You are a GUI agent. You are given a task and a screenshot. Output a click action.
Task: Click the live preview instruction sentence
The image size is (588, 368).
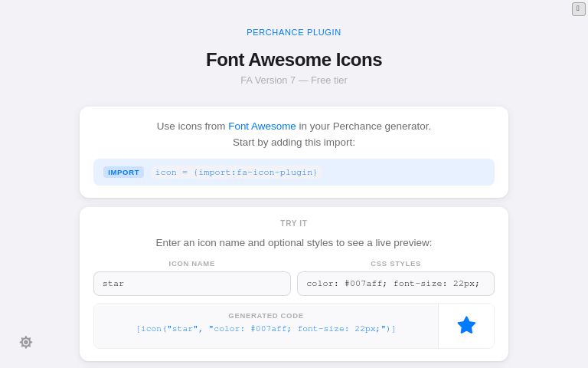[x=294, y=243]
